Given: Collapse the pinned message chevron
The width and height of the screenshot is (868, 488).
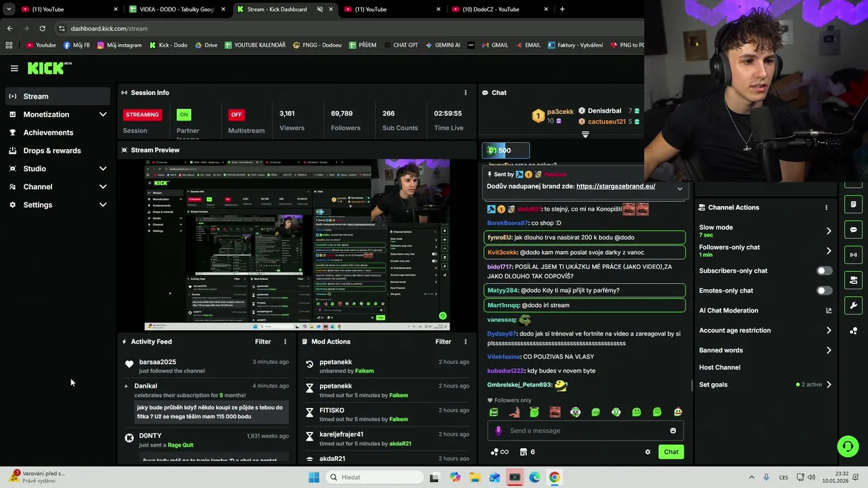Looking at the screenshot, I should [679, 189].
